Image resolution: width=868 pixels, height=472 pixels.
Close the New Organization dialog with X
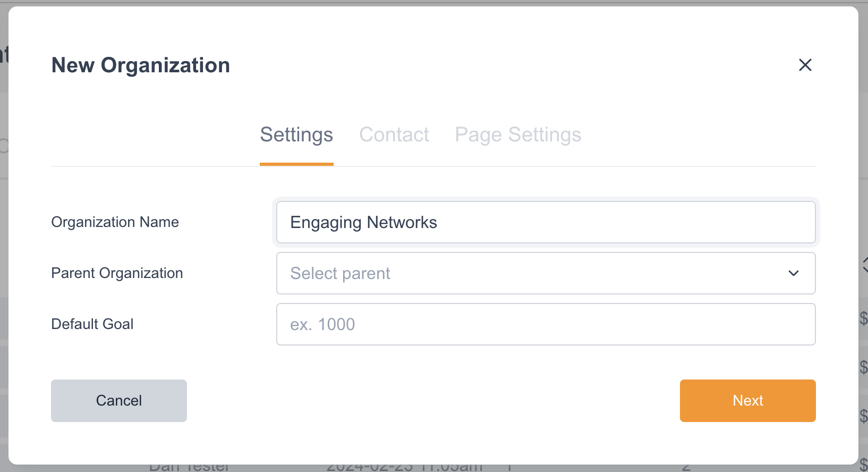coord(805,65)
